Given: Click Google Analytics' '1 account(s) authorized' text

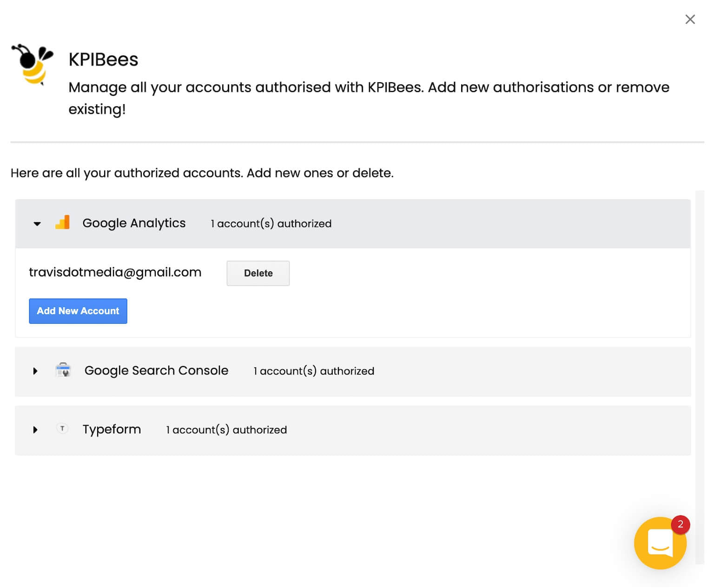Looking at the screenshot, I should click(271, 224).
